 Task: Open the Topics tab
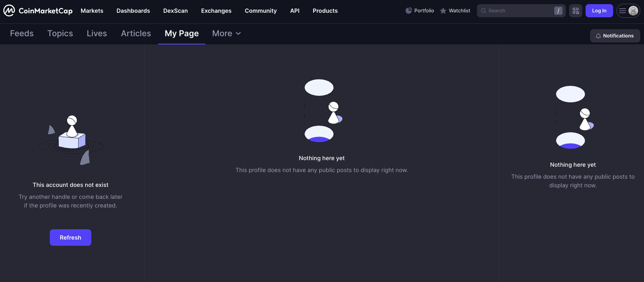pyautogui.click(x=60, y=33)
